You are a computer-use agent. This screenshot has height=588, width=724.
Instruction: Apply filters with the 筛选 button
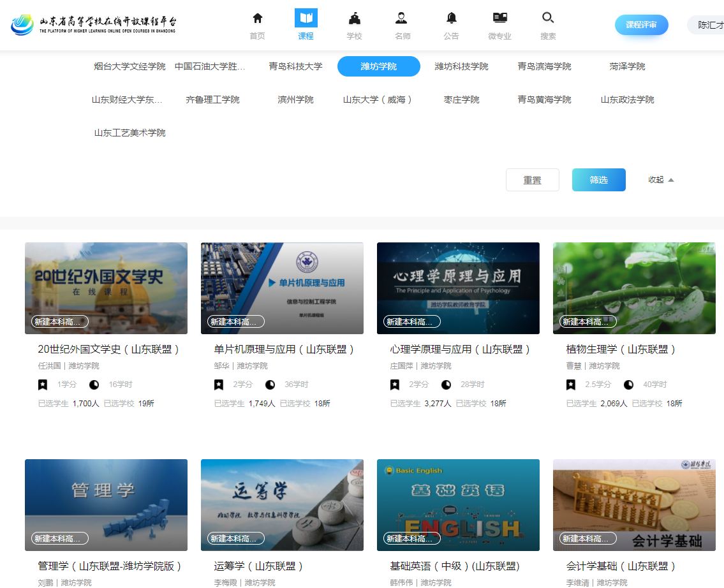[x=599, y=180]
